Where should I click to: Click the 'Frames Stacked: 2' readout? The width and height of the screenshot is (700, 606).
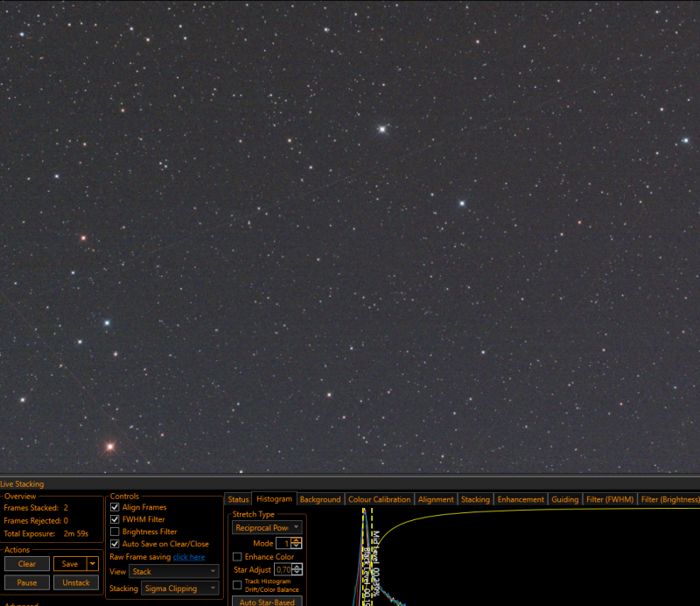point(36,508)
